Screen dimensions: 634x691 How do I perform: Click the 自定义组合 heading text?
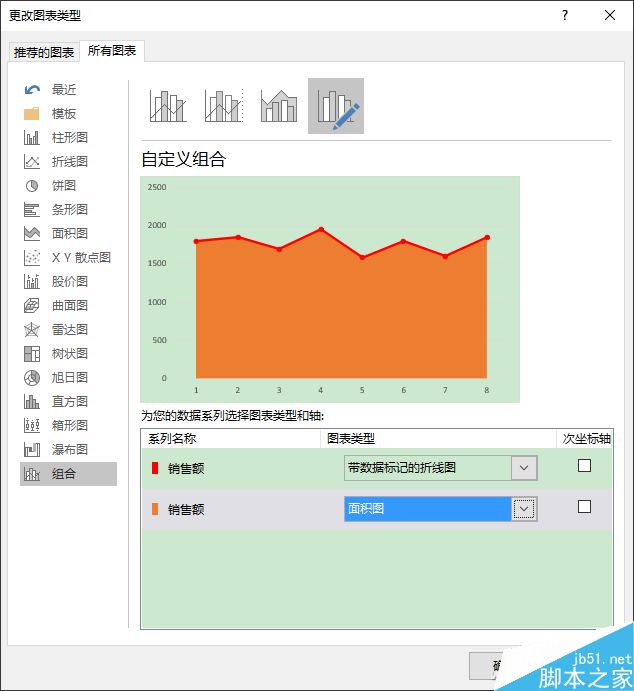click(184, 159)
